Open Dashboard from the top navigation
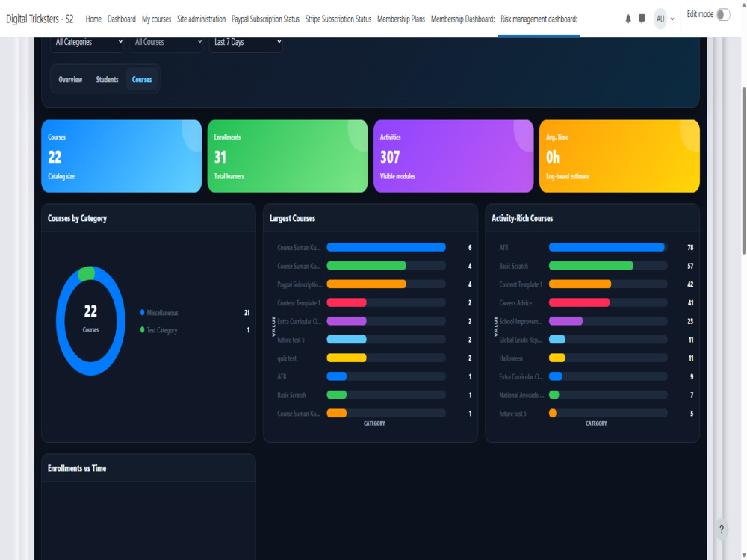Image resolution: width=747 pixels, height=560 pixels. coord(122,19)
